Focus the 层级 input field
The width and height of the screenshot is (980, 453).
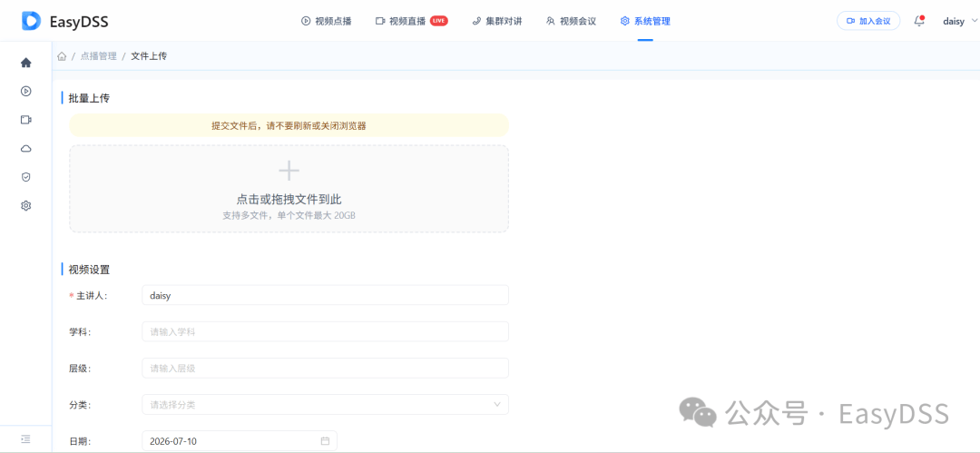pyautogui.click(x=325, y=368)
